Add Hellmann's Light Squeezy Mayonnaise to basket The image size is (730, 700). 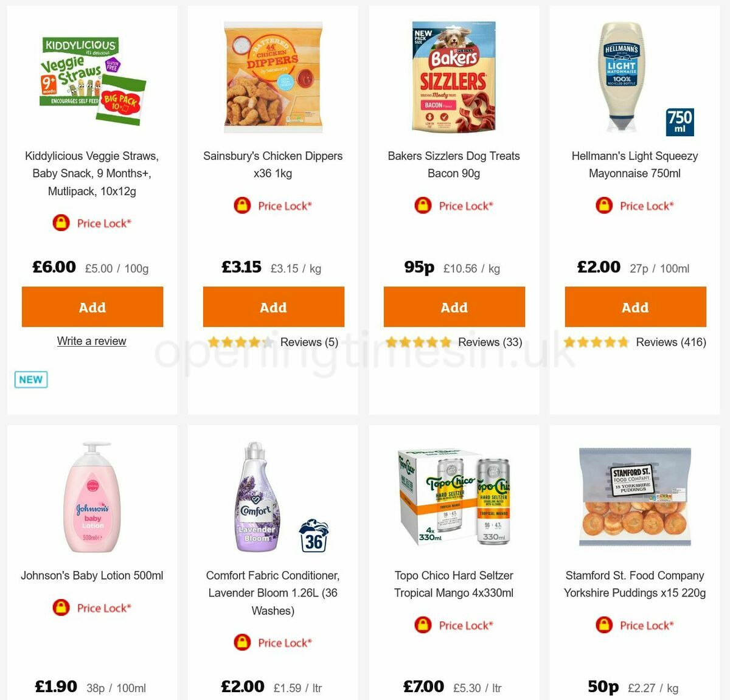click(635, 307)
